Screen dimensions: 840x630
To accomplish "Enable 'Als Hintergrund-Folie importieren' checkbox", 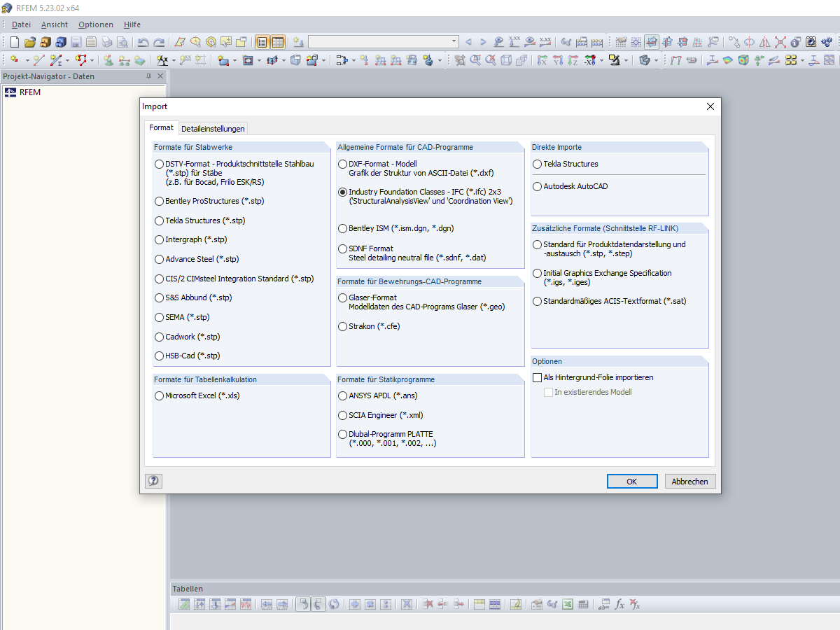I will (537, 377).
